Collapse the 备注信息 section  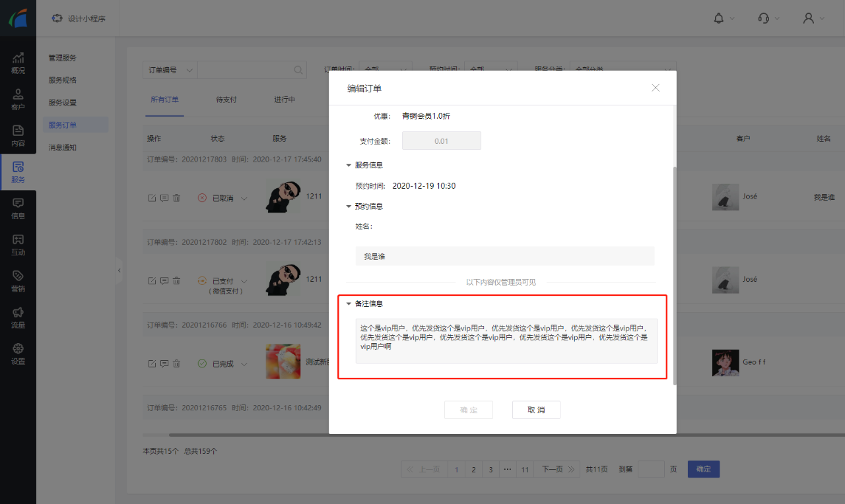click(x=349, y=303)
